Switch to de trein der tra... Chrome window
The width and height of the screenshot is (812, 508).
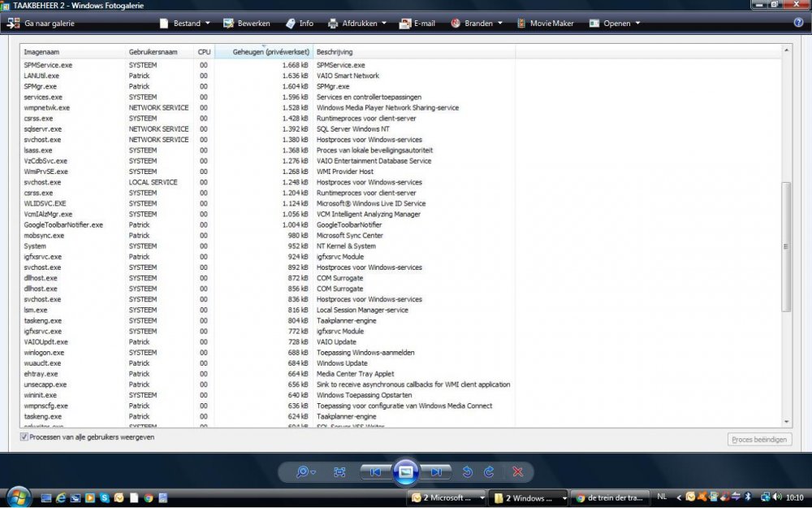[x=610, y=498]
